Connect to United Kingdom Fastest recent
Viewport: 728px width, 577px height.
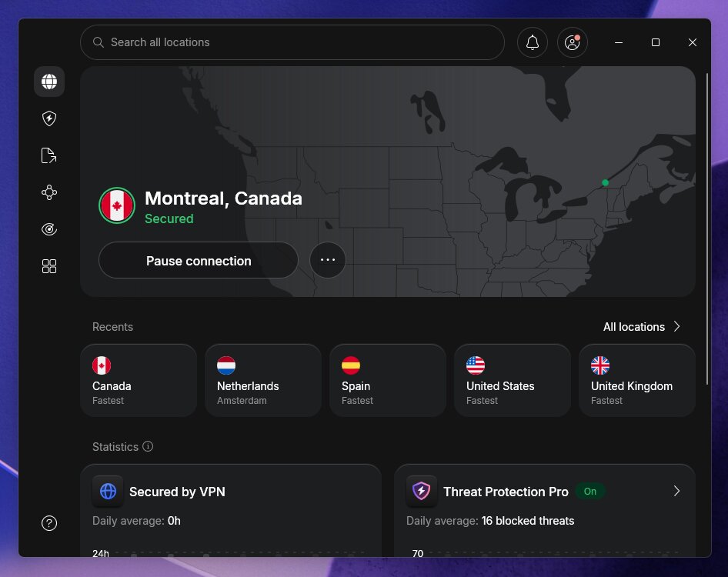pos(637,380)
